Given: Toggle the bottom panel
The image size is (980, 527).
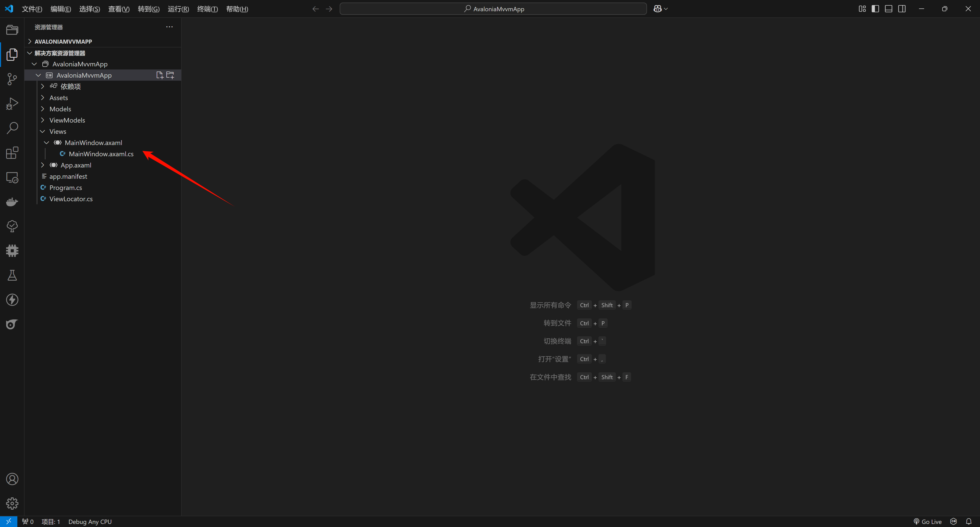Looking at the screenshot, I should pos(889,9).
